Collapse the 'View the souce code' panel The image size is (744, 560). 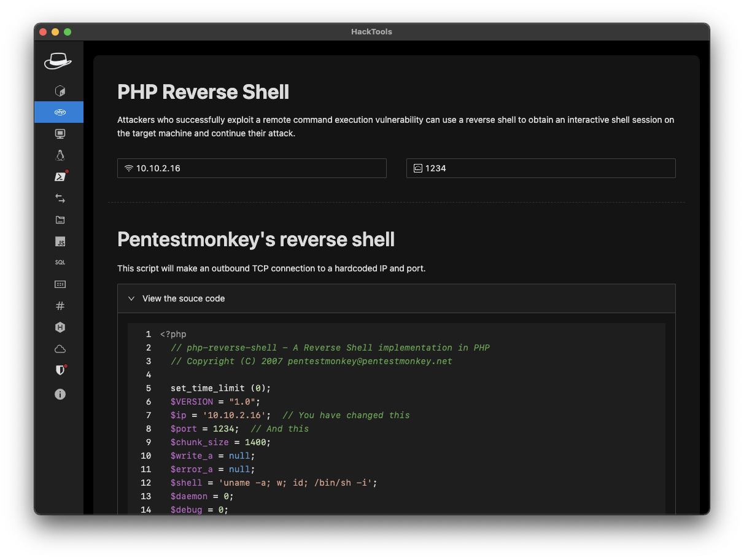396,298
